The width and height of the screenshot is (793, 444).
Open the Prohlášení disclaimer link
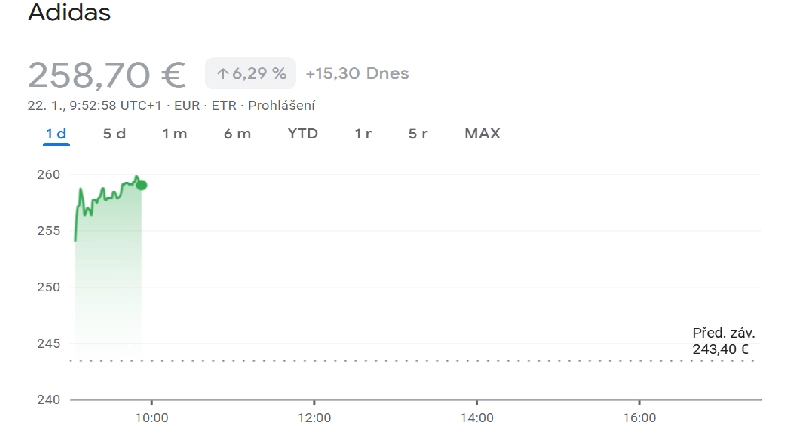tap(281, 106)
